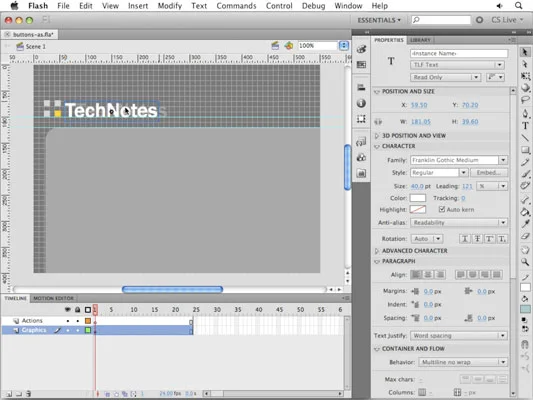The image size is (533, 400).
Task: Toggle the Superscript text button
Action: pyautogui.click(x=489, y=239)
